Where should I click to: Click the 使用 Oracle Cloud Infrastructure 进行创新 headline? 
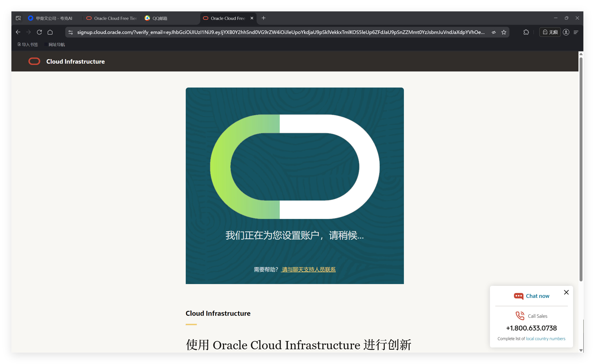(x=298, y=345)
